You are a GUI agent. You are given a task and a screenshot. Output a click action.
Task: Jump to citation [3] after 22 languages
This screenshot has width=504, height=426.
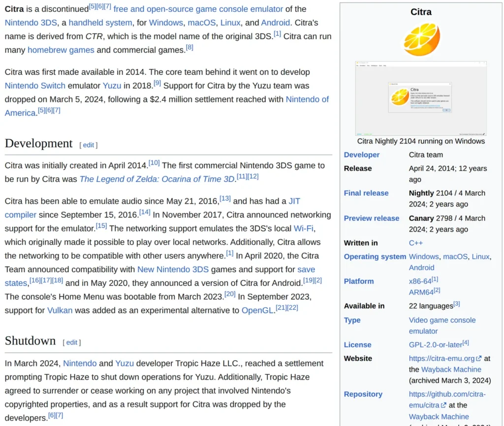(x=456, y=304)
